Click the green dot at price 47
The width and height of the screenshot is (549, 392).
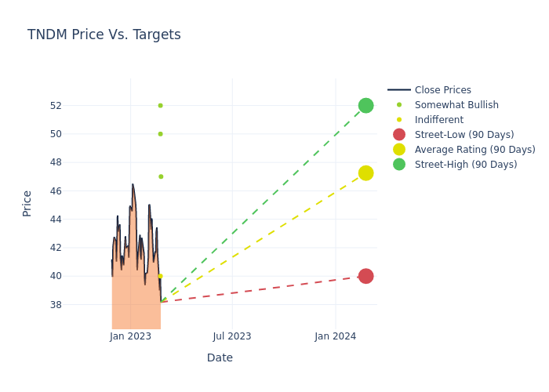[x=160, y=176]
